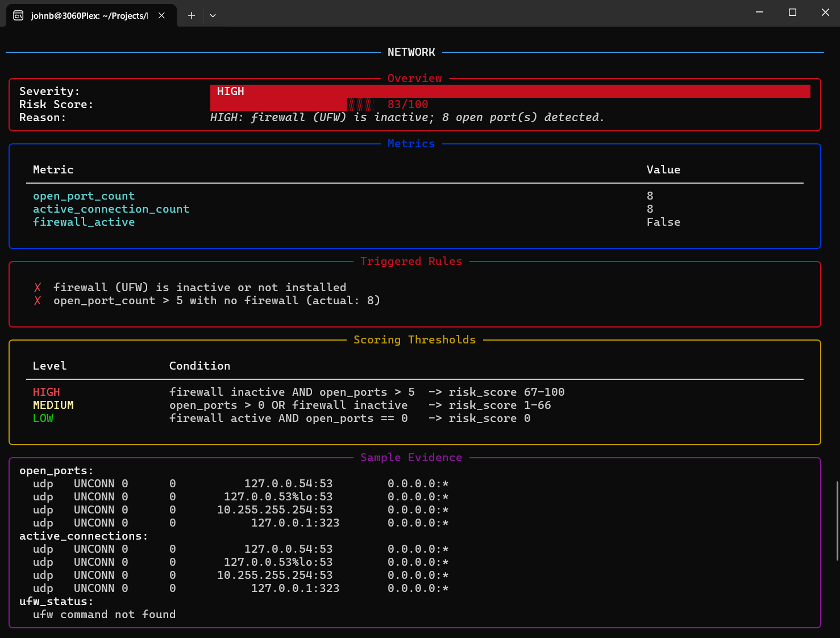Open a new terminal tab
Viewport: 840px width, 638px height.
[x=192, y=15]
